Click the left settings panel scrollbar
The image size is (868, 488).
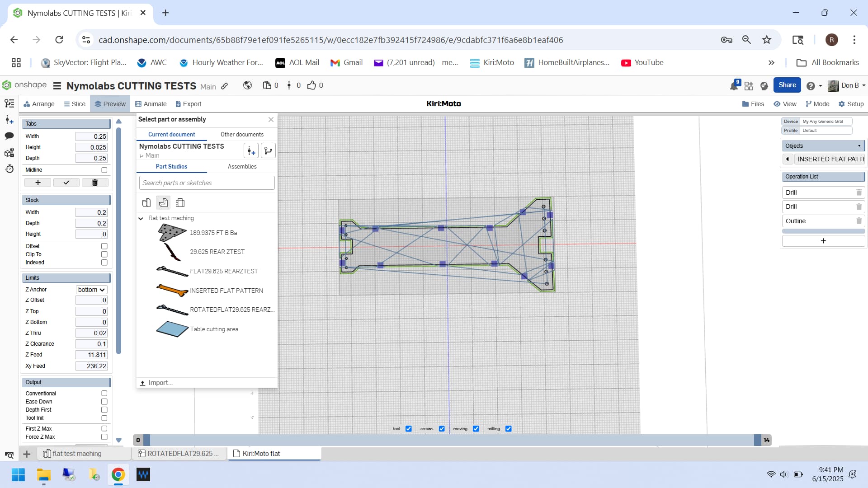(x=118, y=241)
